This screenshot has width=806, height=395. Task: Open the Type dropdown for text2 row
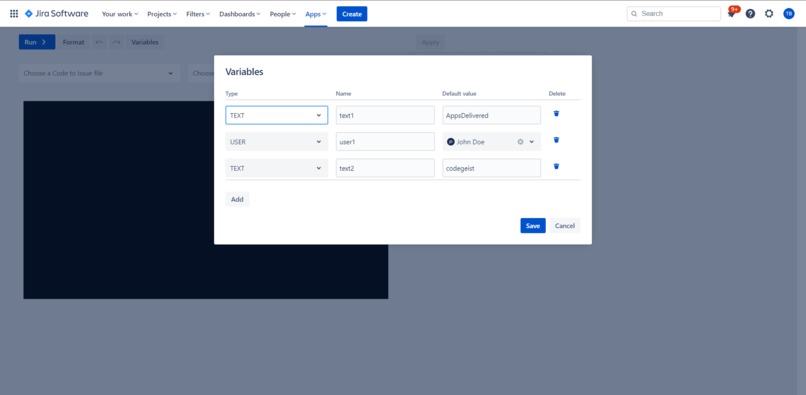277,168
